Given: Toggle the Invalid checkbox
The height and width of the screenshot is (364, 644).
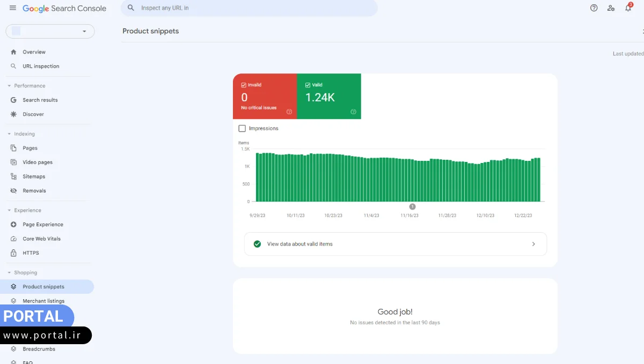Looking at the screenshot, I should (x=244, y=85).
